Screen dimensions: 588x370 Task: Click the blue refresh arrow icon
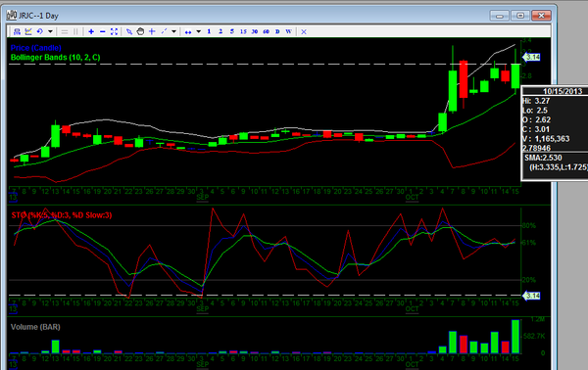coord(40,32)
